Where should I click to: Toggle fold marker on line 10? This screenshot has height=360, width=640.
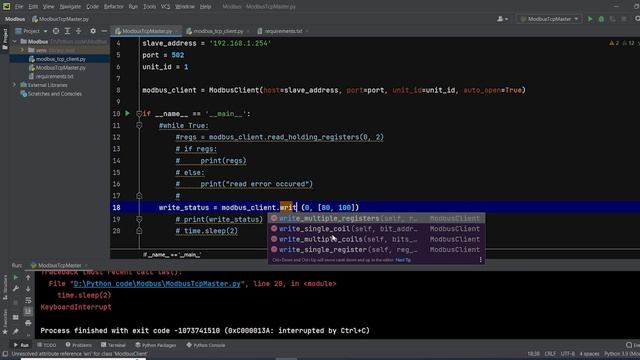coord(139,114)
